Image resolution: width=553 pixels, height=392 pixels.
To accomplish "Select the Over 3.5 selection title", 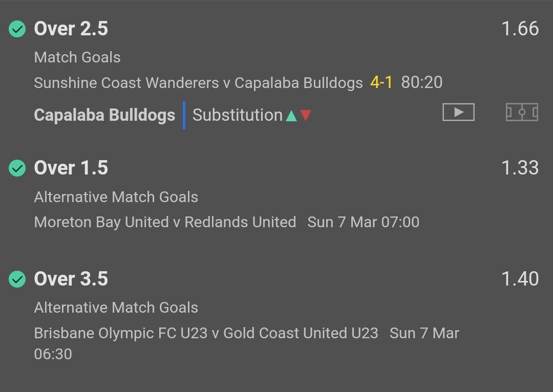I will pos(71,279).
